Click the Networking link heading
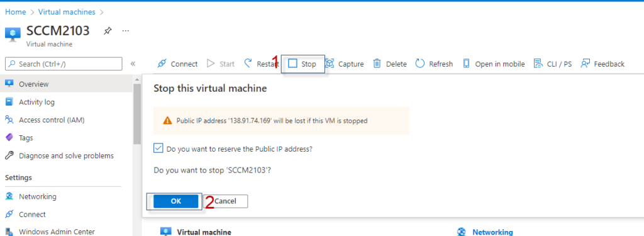 click(492, 232)
